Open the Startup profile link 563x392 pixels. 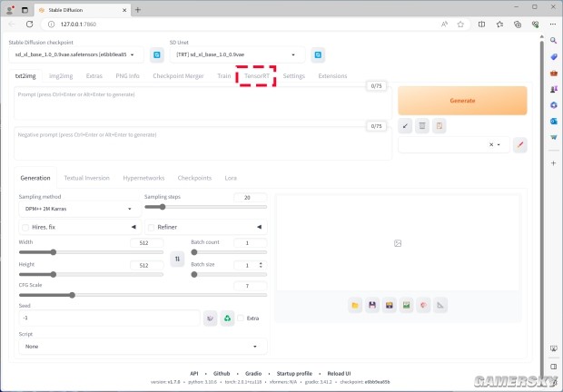tap(294, 373)
